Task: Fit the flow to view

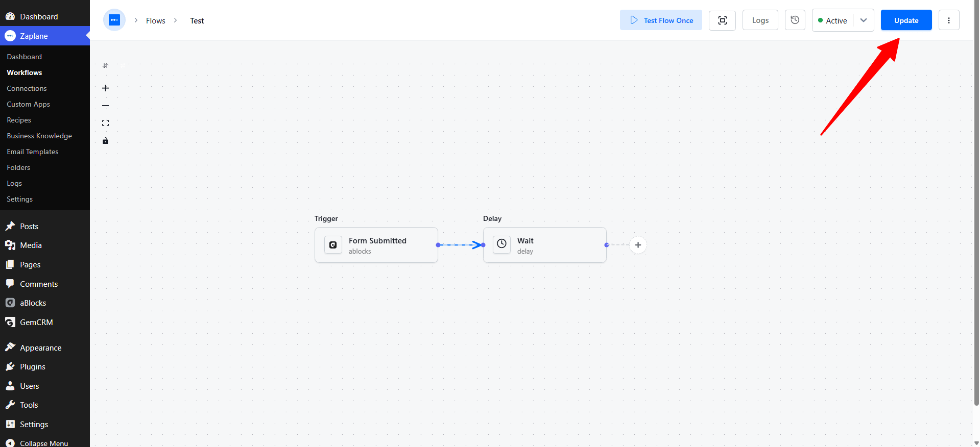Action: (x=105, y=123)
